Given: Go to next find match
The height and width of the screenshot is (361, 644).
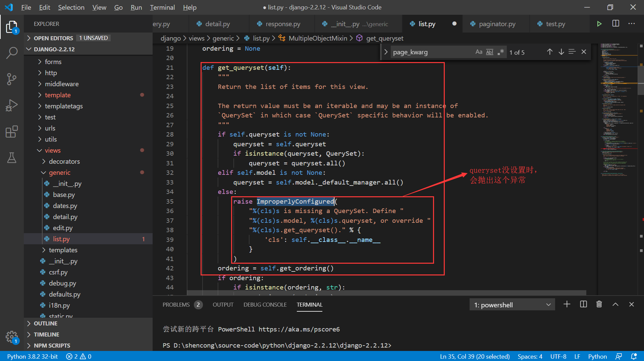Looking at the screenshot, I should (x=561, y=52).
